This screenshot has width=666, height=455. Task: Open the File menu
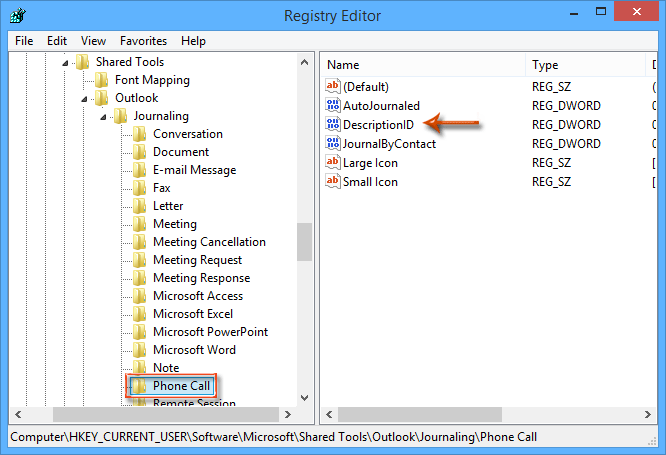tap(24, 41)
